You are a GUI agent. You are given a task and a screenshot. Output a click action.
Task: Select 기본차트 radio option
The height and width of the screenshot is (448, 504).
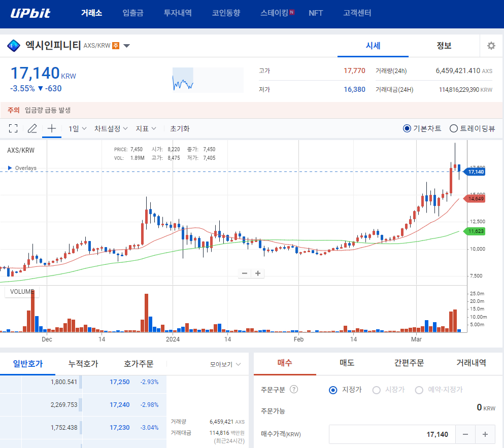pos(422,128)
